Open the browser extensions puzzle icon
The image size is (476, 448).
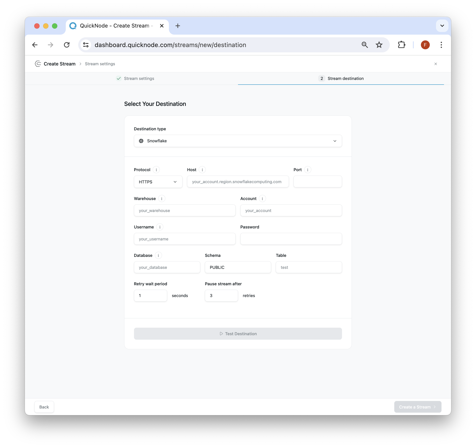click(401, 45)
